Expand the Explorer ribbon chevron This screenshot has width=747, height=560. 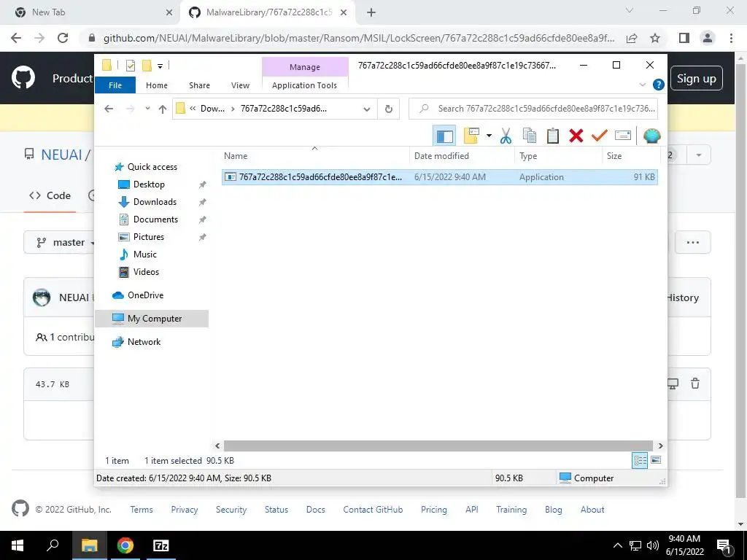coord(642,85)
